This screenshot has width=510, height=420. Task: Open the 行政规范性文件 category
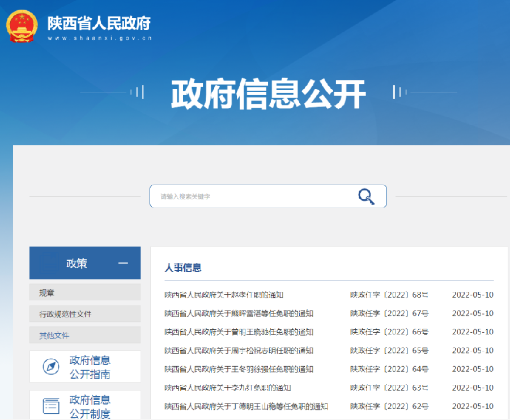pos(65,314)
